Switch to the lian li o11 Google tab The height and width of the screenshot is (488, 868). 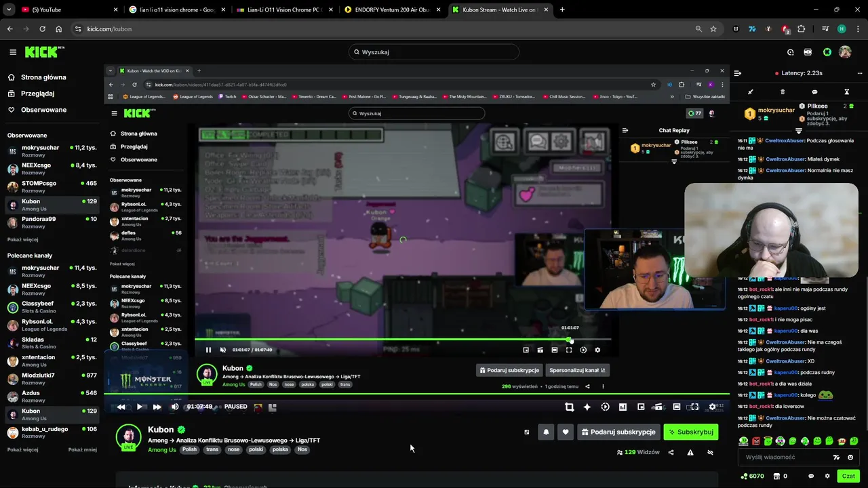[x=177, y=9]
